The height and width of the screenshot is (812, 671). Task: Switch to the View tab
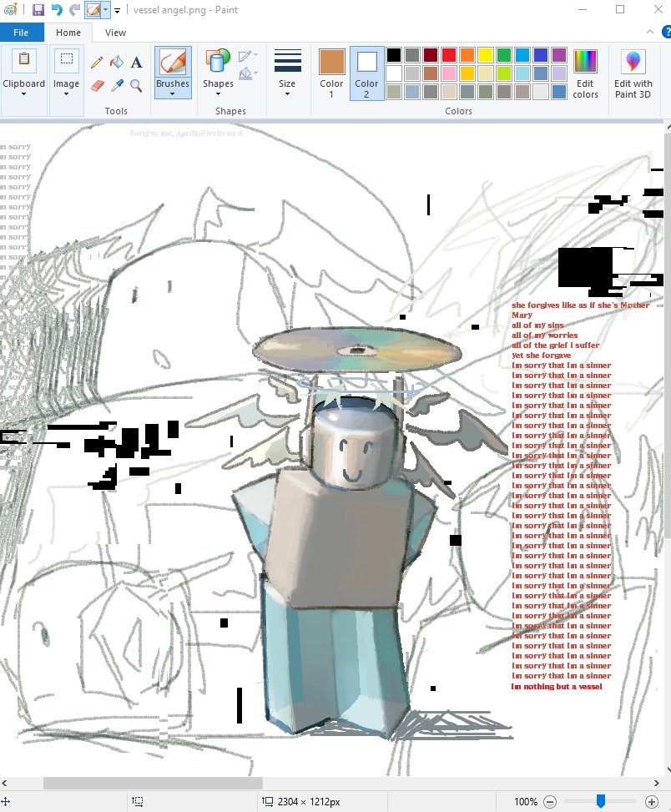[115, 32]
